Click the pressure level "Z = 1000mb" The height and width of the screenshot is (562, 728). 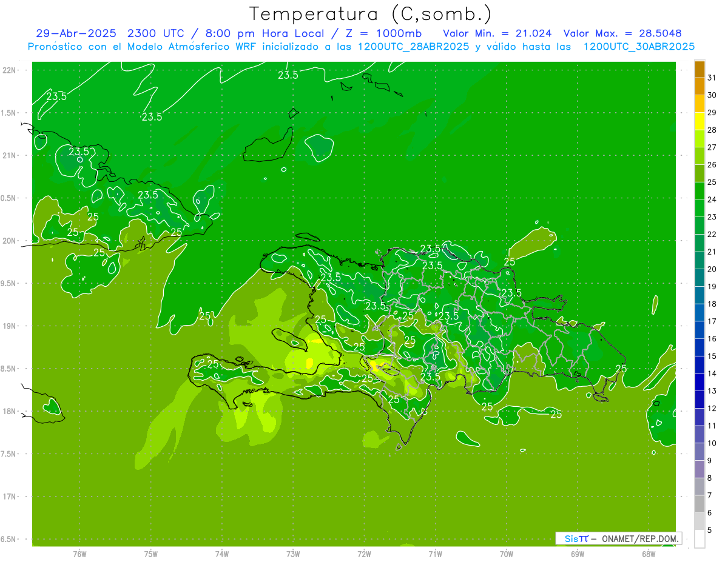(x=383, y=33)
